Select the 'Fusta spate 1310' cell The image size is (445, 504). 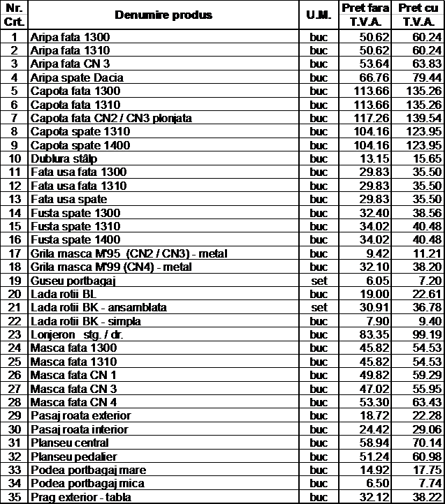click(x=163, y=226)
